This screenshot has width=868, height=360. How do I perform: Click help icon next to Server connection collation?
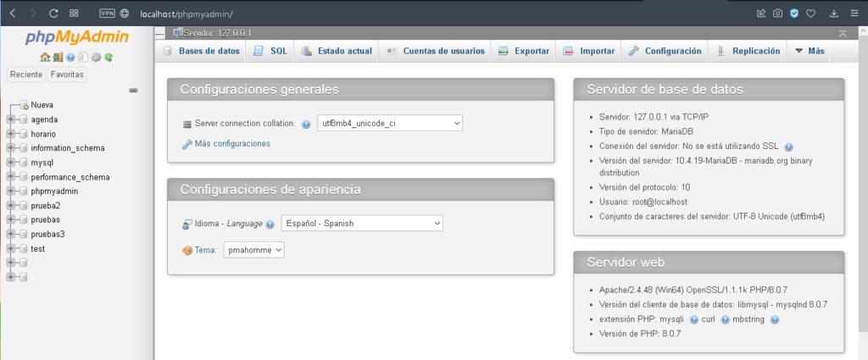[x=305, y=125]
